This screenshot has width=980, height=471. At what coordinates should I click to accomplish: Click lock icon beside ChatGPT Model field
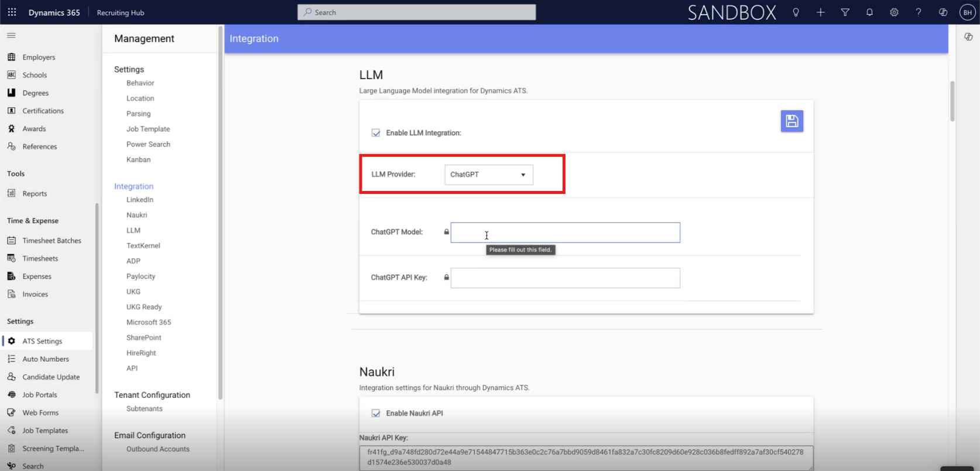446,232
